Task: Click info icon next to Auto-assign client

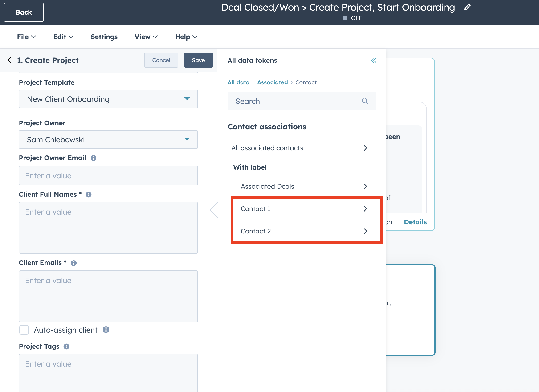Action: 106,330
